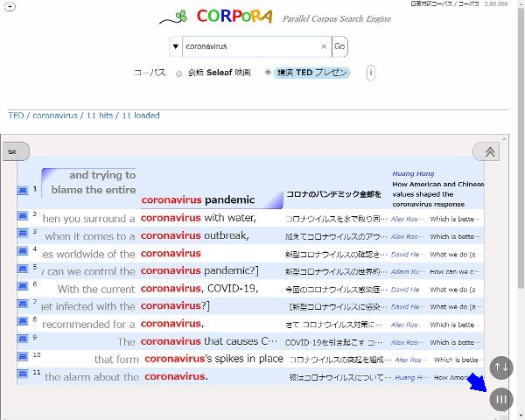Select the TED プレゼン corpus radio button
This screenshot has width=525, height=420.
[x=268, y=73]
